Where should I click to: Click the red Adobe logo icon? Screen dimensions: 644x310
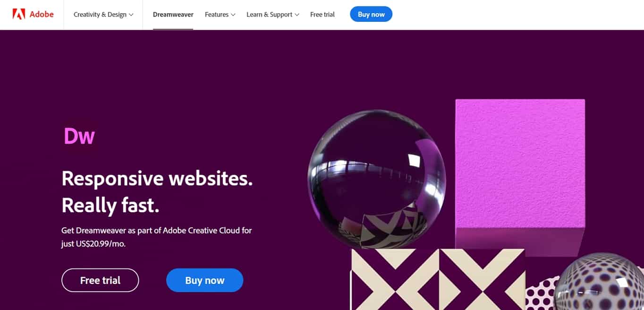coord(19,14)
